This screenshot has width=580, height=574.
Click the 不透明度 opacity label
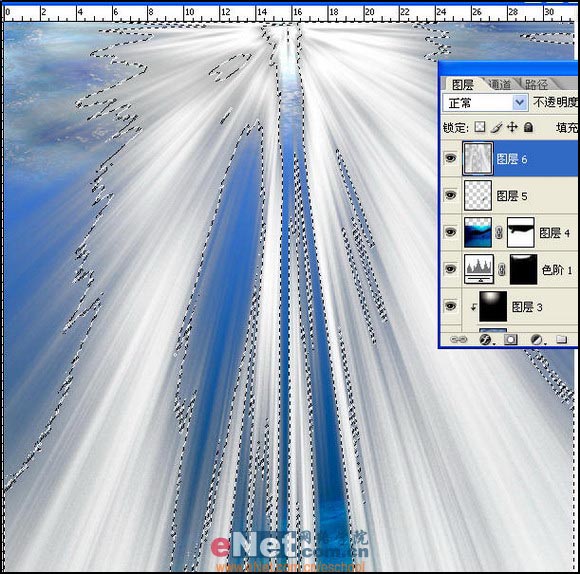(x=555, y=102)
